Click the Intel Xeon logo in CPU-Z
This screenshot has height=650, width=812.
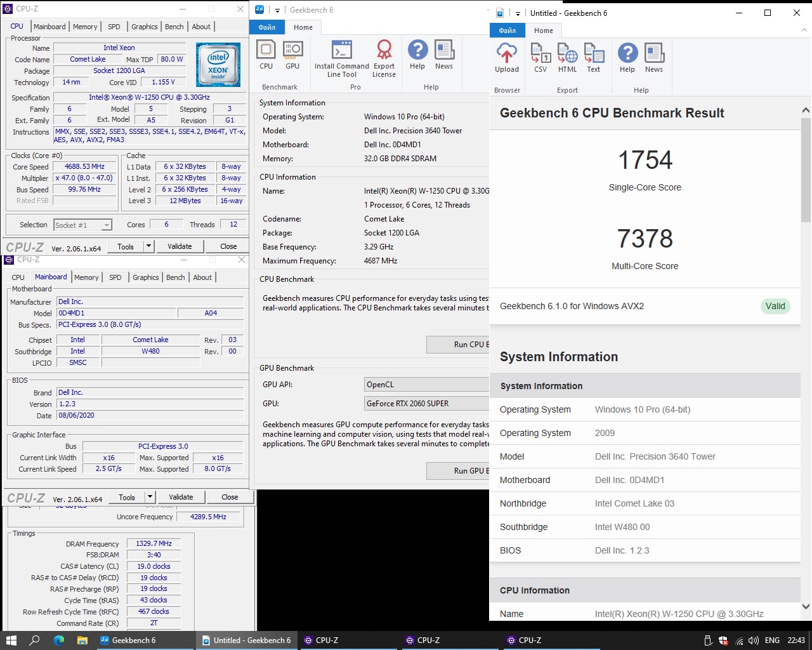coord(218,65)
